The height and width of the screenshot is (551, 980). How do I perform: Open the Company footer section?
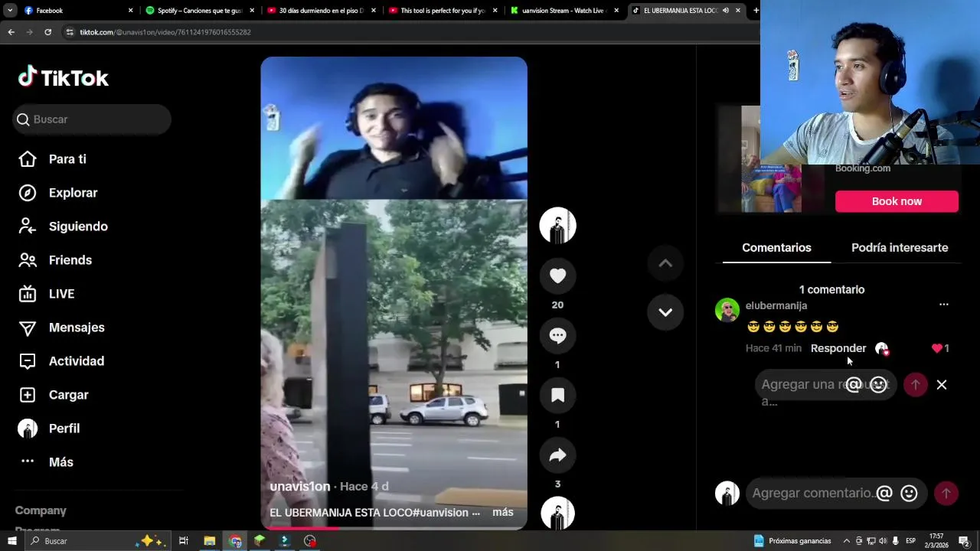(x=41, y=510)
